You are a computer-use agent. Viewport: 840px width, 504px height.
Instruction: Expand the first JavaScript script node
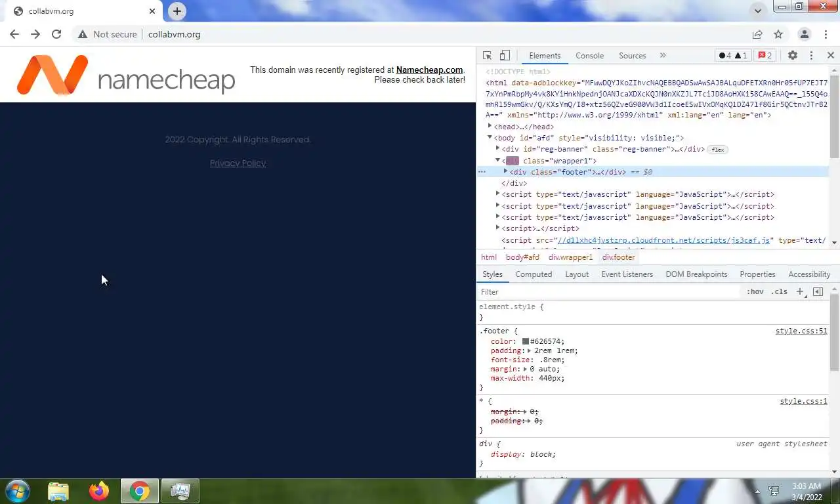[497, 194]
